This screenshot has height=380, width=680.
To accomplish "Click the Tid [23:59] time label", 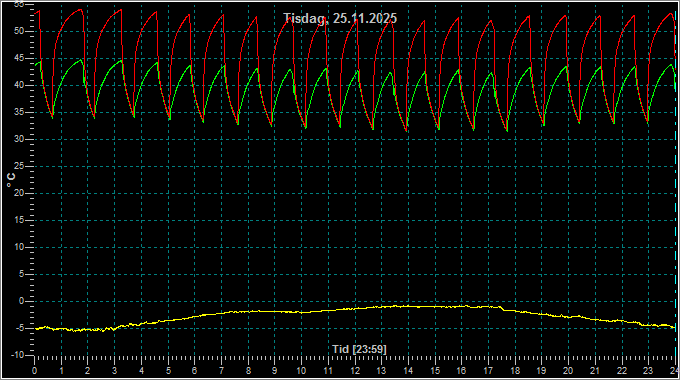I will tap(359, 349).
